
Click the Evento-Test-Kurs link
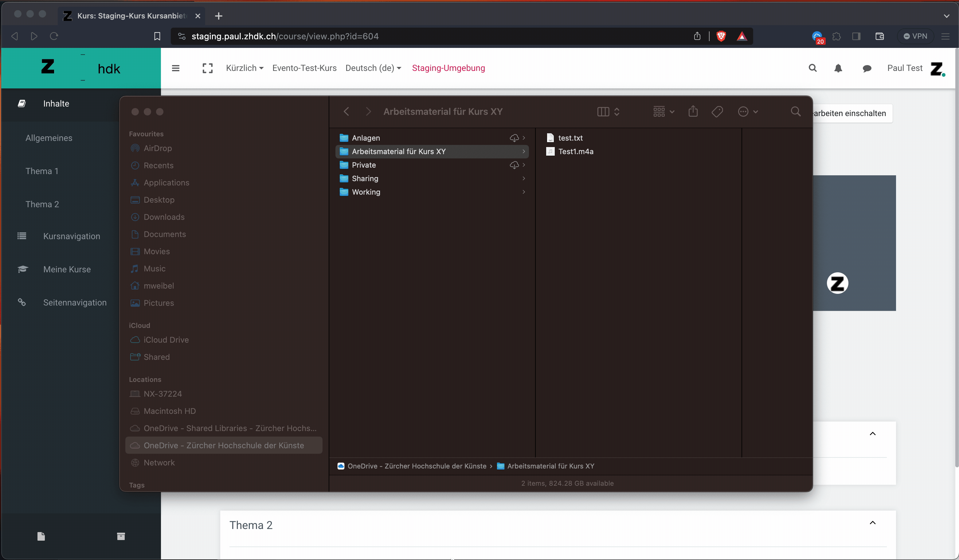point(304,68)
